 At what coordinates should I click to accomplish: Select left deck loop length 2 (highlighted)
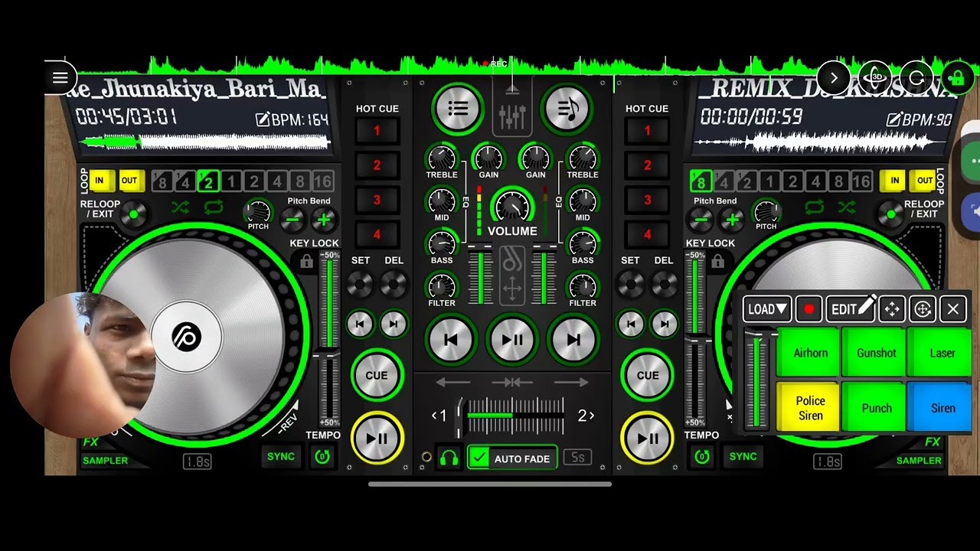coord(207,181)
